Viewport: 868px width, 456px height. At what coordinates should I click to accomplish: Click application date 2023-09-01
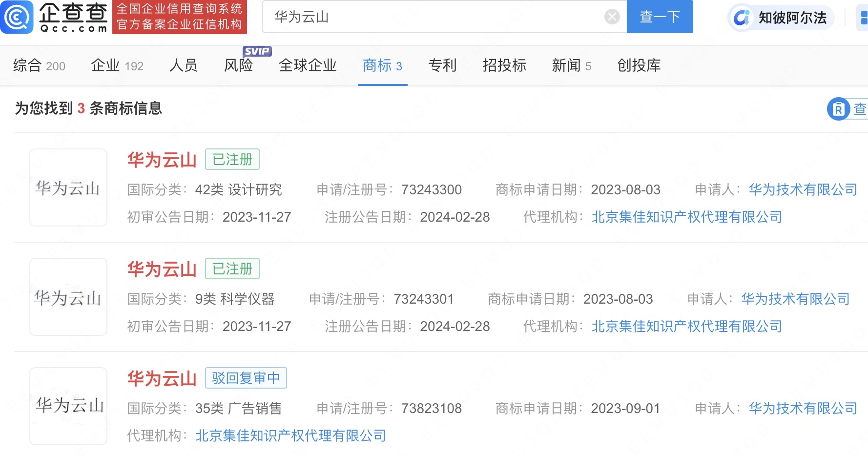click(x=625, y=408)
